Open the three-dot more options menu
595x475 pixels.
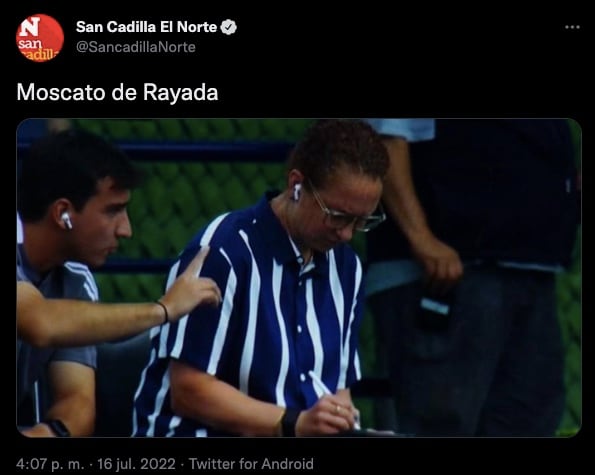(x=572, y=27)
